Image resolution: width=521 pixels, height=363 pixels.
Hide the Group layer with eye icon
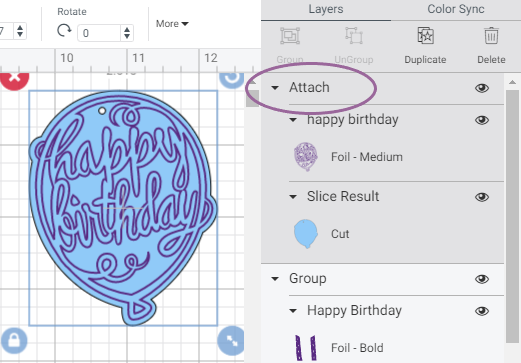tap(482, 279)
